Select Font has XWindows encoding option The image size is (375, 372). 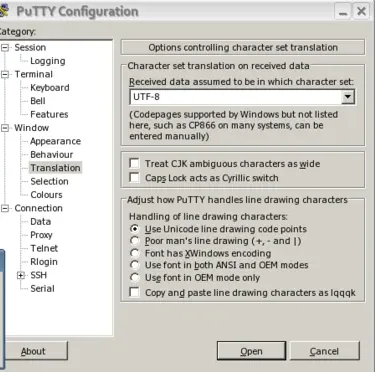pyautogui.click(x=134, y=253)
